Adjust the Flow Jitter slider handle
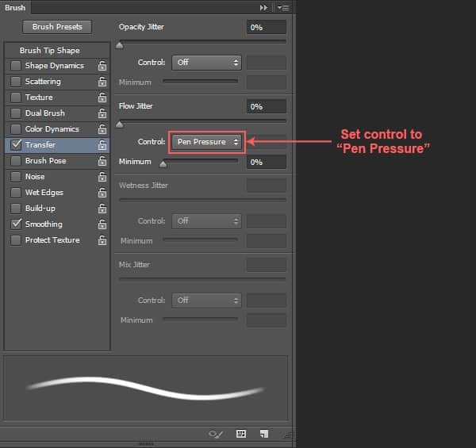The height and width of the screenshot is (448, 476). point(120,124)
